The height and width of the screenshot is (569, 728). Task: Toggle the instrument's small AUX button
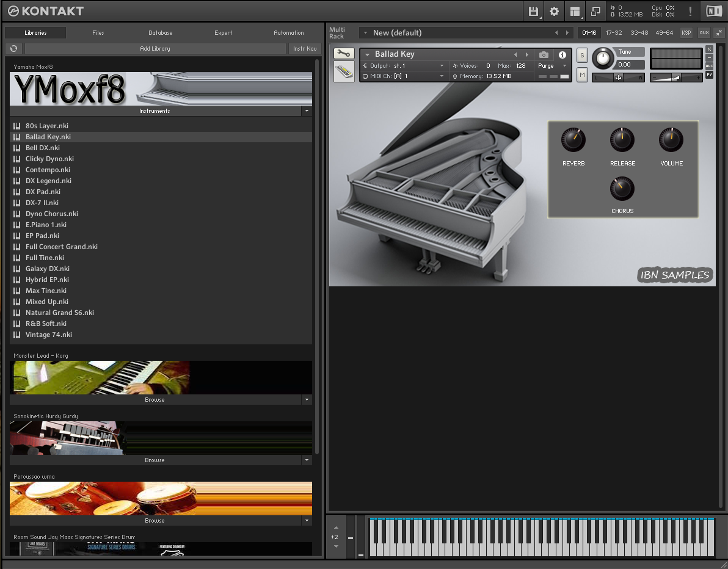709,66
